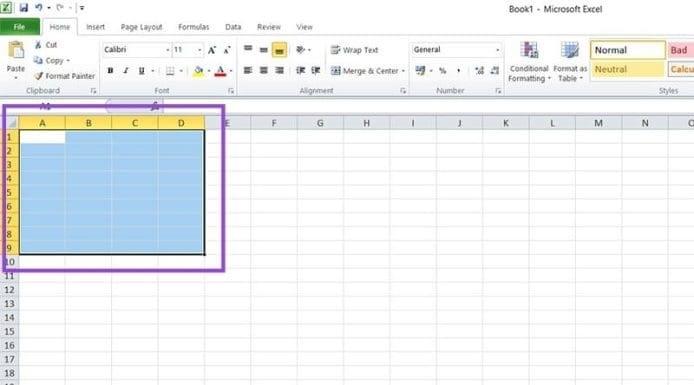The height and width of the screenshot is (385, 694).
Task: Open the Calibri font name dropdown
Action: point(167,50)
